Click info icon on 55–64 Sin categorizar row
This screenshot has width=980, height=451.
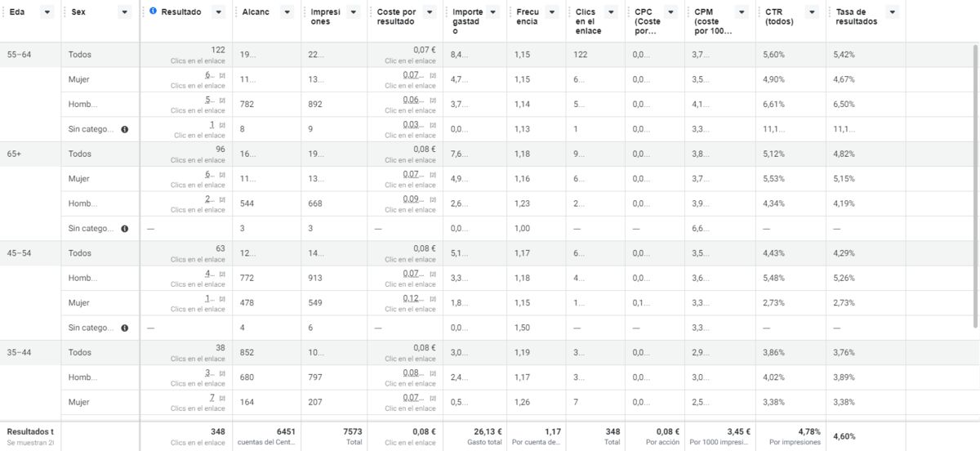(124, 129)
